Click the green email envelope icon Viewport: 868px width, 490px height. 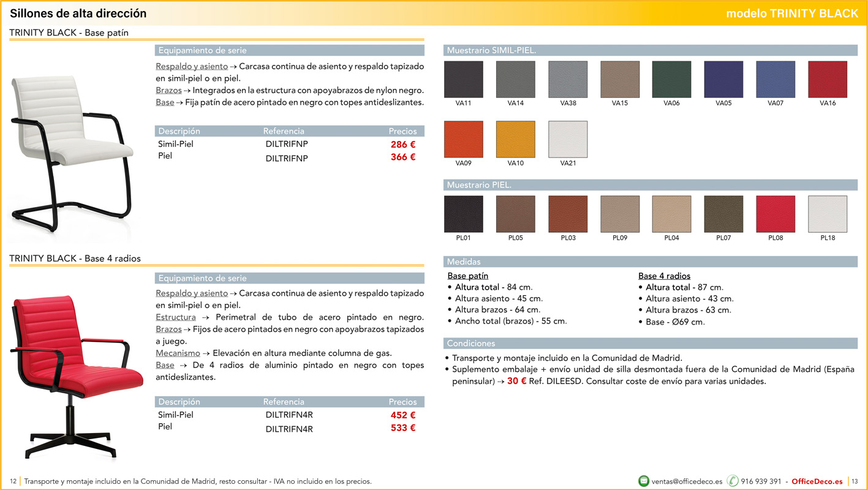(x=644, y=481)
